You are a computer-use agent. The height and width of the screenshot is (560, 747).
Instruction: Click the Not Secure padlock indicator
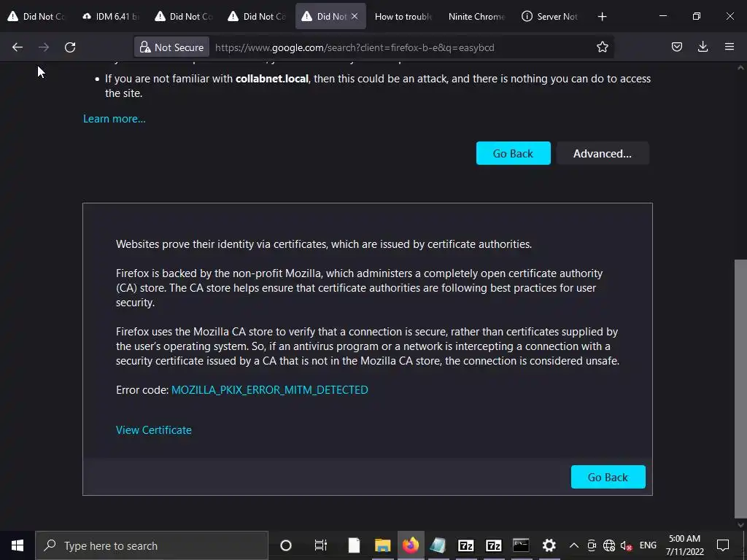pyautogui.click(x=171, y=47)
